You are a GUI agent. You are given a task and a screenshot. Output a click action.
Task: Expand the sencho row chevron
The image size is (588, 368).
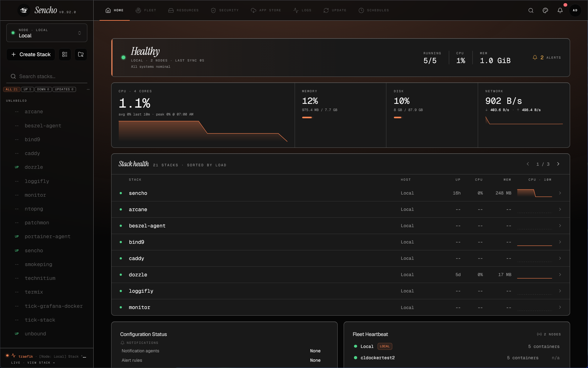pos(560,193)
